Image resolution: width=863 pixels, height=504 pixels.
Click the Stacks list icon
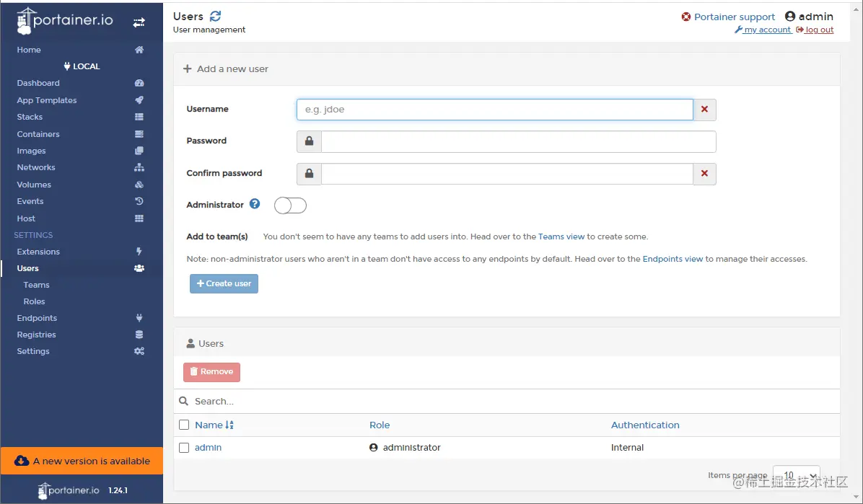[139, 117]
